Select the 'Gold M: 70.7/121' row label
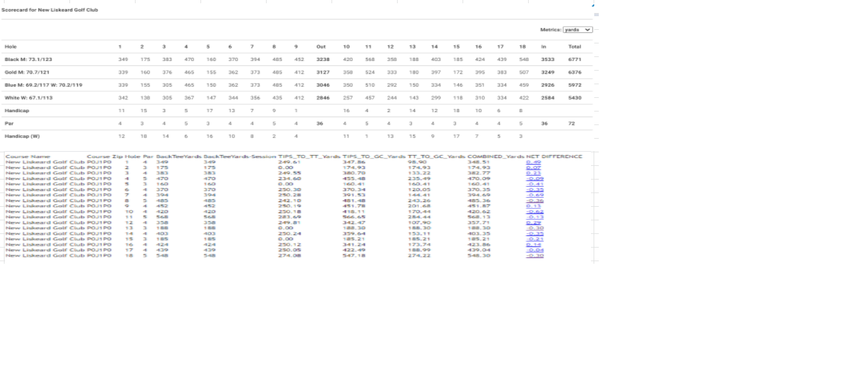 coord(28,72)
